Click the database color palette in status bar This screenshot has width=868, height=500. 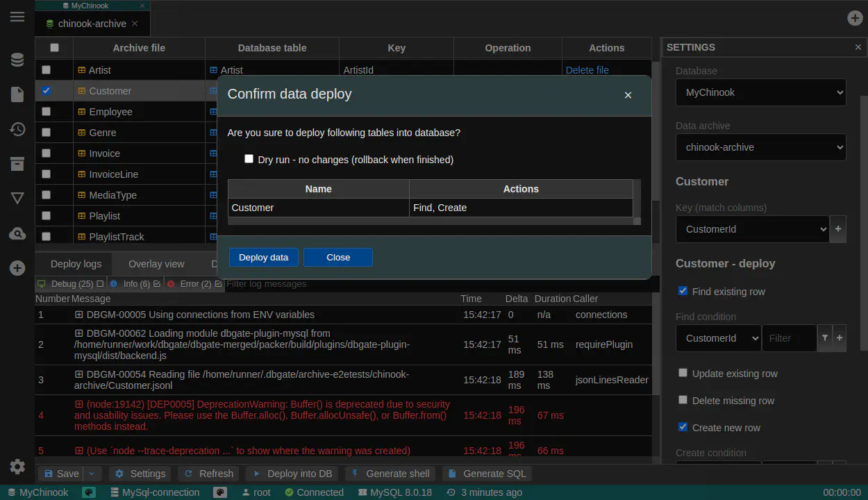point(89,492)
